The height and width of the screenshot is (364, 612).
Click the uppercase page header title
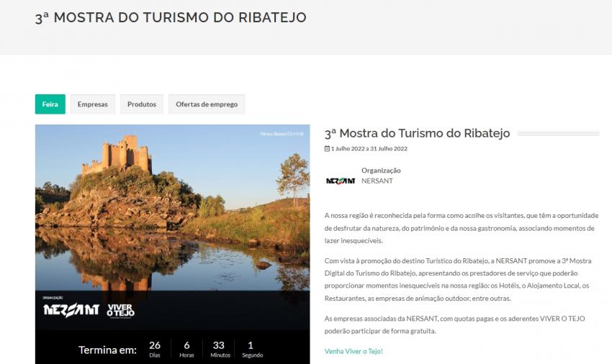tap(171, 18)
